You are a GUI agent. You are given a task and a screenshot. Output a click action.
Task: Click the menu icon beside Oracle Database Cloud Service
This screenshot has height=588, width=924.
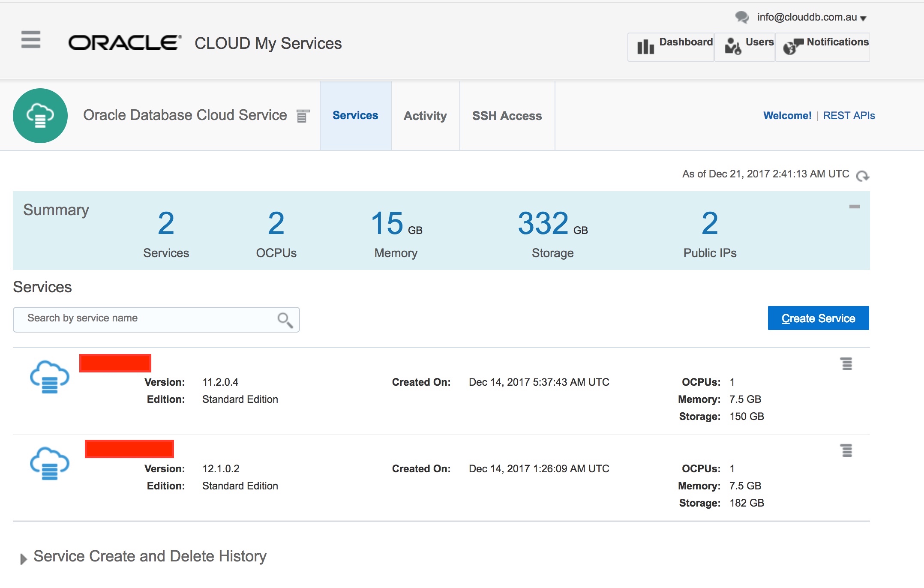pyautogui.click(x=303, y=116)
